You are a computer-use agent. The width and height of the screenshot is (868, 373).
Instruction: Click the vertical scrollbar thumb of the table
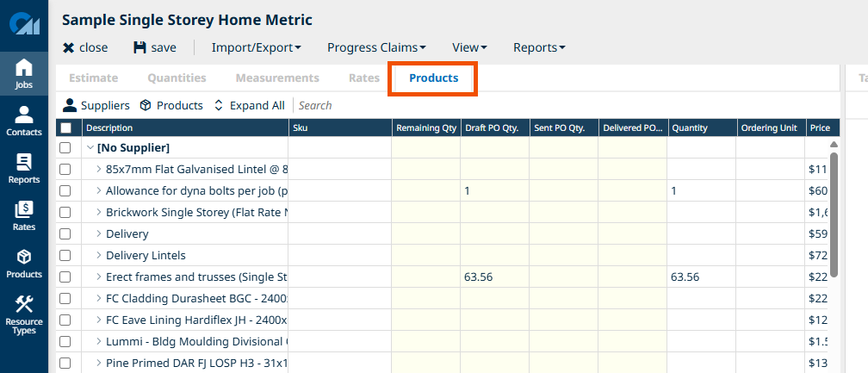[834, 214]
